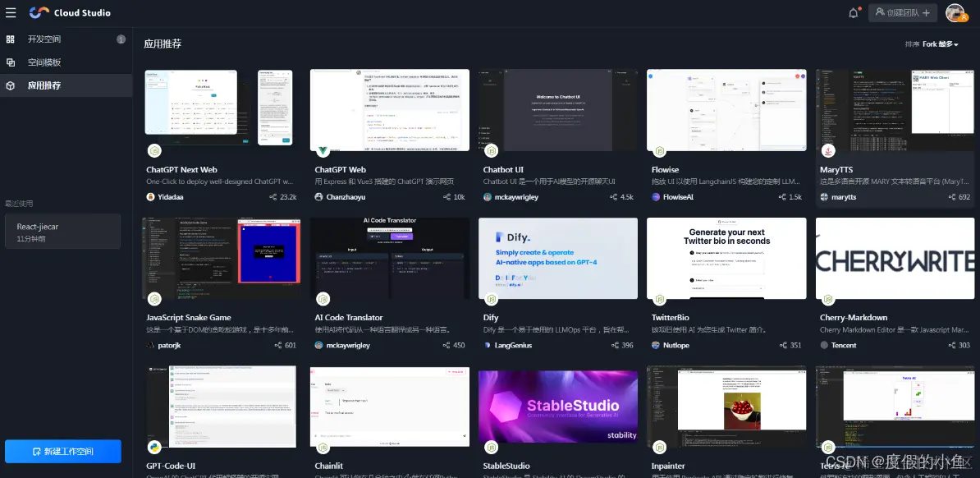Open the hamburger menu icon
Viewport: 980px width, 478px height.
point(11,12)
